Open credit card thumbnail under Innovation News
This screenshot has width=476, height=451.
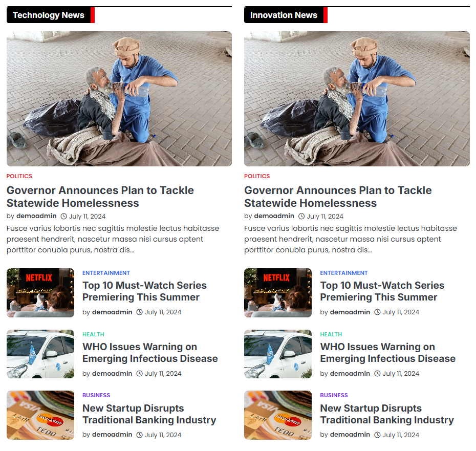pos(278,415)
